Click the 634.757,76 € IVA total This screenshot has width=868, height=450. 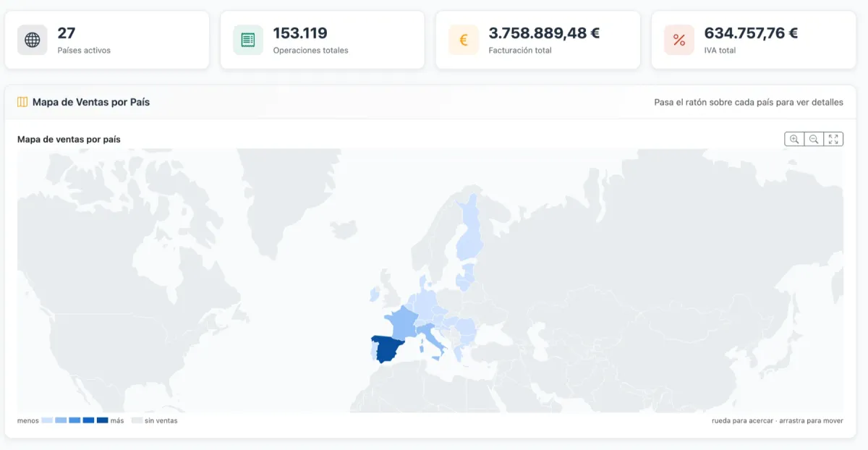pos(751,33)
